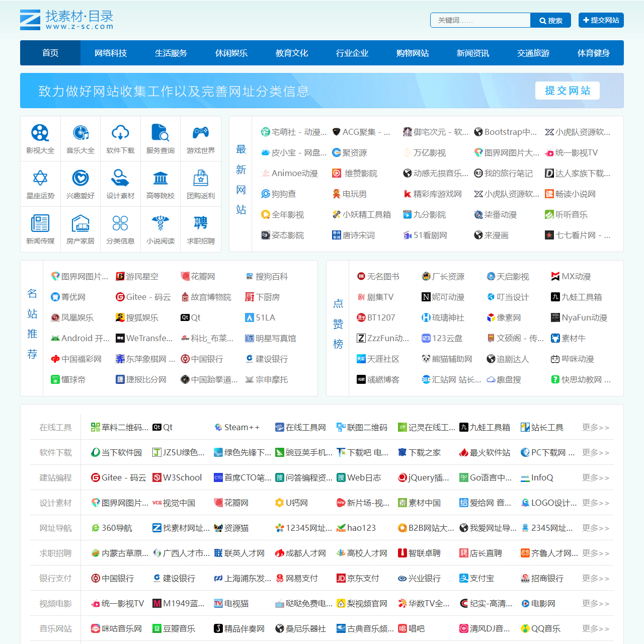
Task: Click the 找素材·目录 site logo
Action: [x=67, y=20]
